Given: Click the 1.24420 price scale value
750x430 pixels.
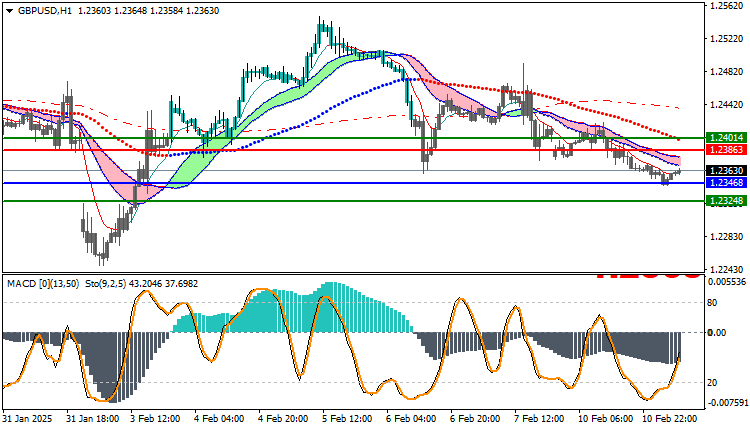Looking at the screenshot, I should point(727,105).
